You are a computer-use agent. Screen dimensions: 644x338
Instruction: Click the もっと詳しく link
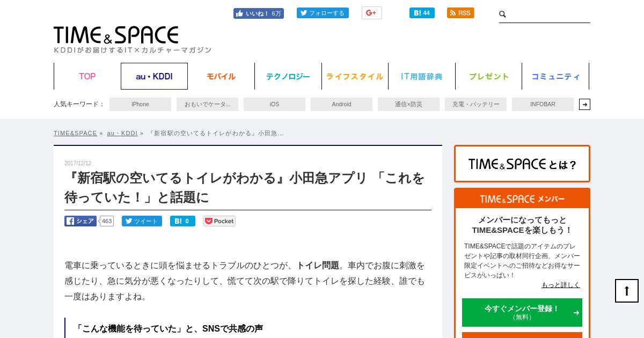[x=560, y=285]
